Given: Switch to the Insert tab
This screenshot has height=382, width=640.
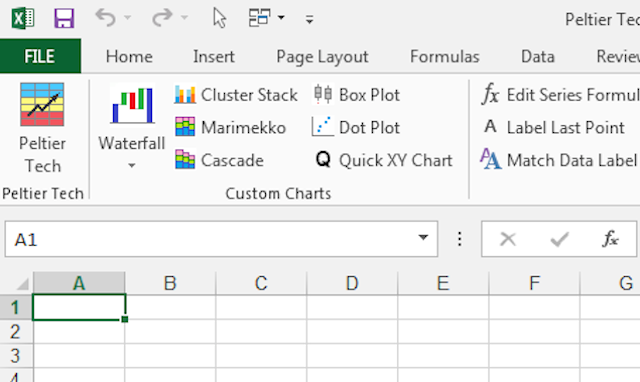Looking at the screenshot, I should pos(213,56).
